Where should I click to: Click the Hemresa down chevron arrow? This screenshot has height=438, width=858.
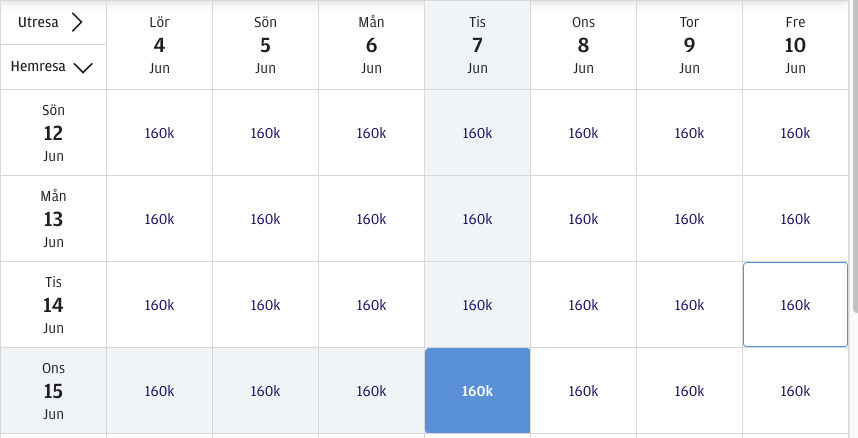(83, 67)
